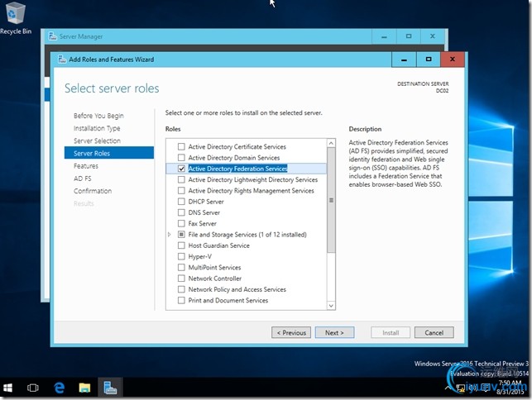Image resolution: width=532 pixels, height=400 pixels.
Task: Open File Explorer from the taskbar
Action: [84, 387]
